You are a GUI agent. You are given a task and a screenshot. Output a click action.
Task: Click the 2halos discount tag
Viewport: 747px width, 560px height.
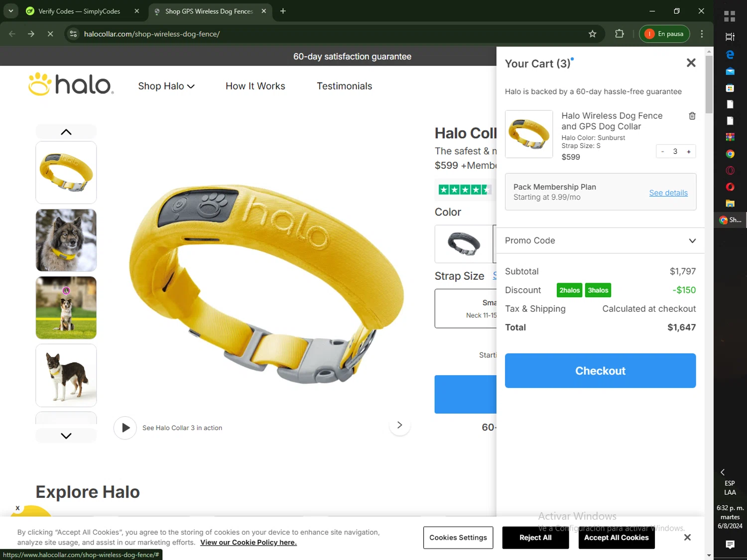click(569, 290)
